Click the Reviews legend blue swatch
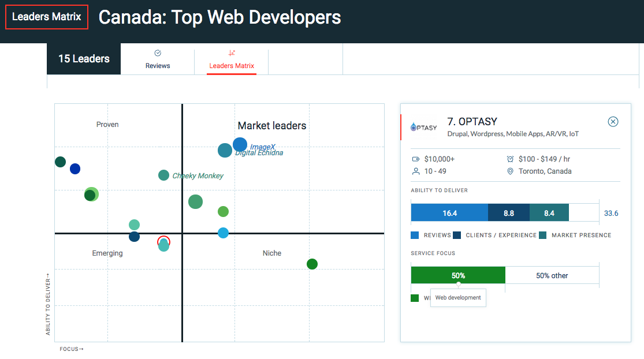Screen dimensions: 644x359 415,235
